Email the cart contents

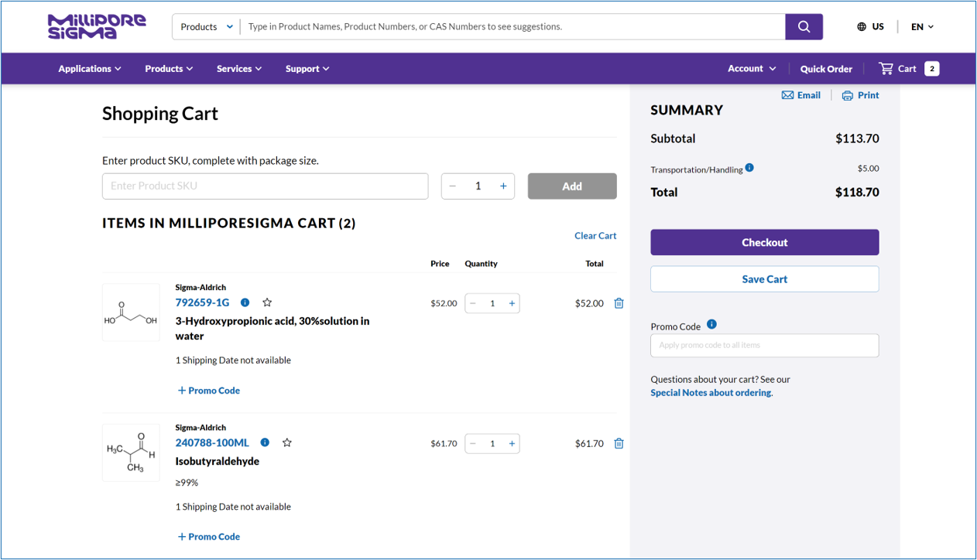pos(800,95)
